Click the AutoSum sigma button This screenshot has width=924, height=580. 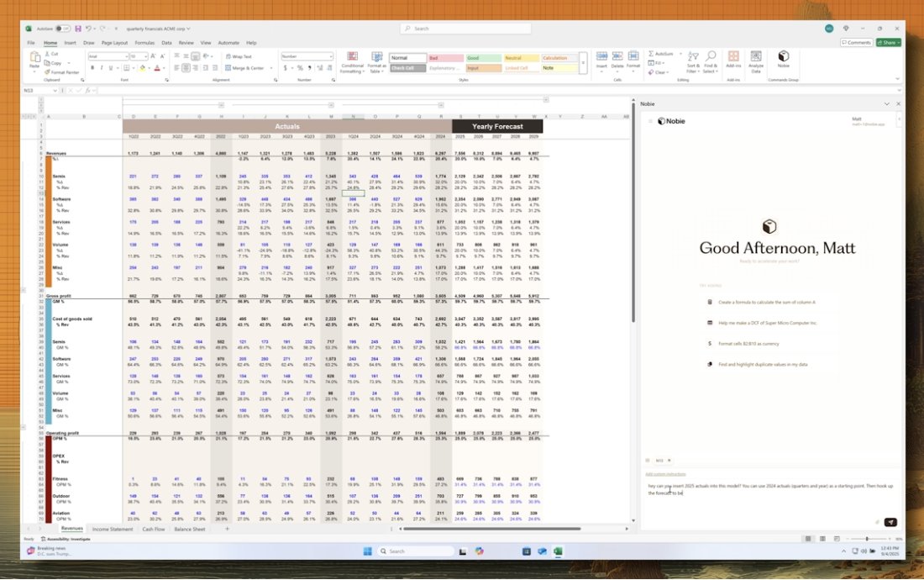pos(660,54)
